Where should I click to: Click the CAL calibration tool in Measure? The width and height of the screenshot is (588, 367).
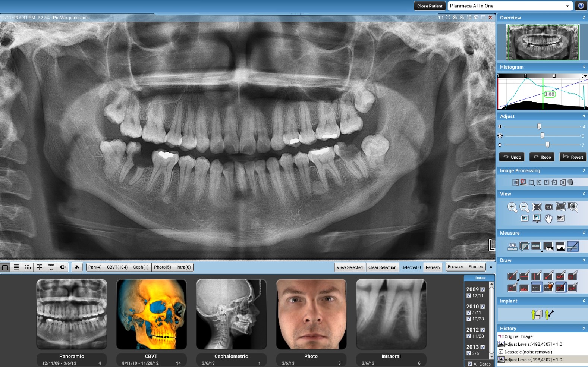point(512,246)
